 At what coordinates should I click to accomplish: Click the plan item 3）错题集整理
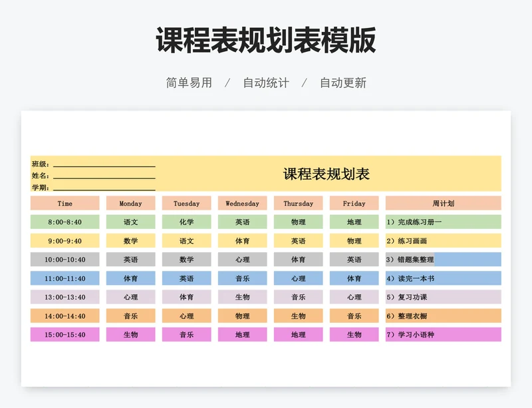pyautogui.click(x=443, y=260)
